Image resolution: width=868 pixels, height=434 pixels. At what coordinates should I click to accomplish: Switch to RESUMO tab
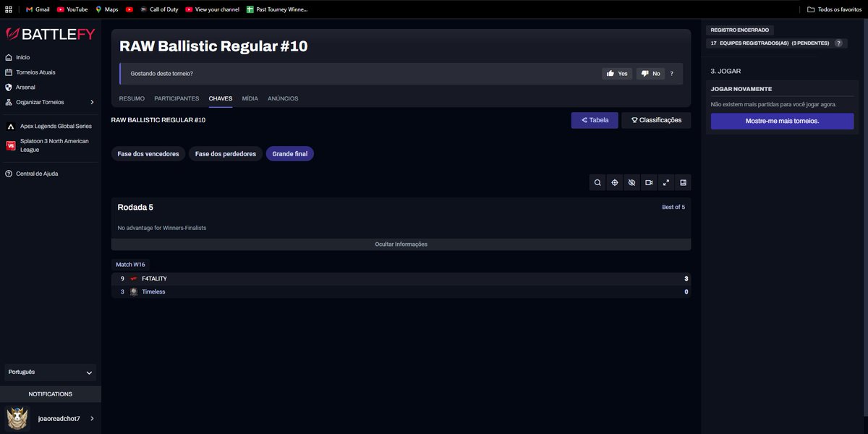tap(132, 98)
